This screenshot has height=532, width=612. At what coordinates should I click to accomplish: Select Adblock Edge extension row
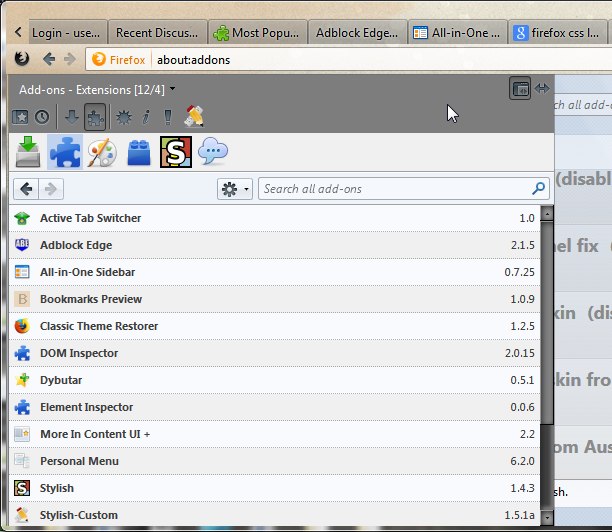[x=274, y=245]
